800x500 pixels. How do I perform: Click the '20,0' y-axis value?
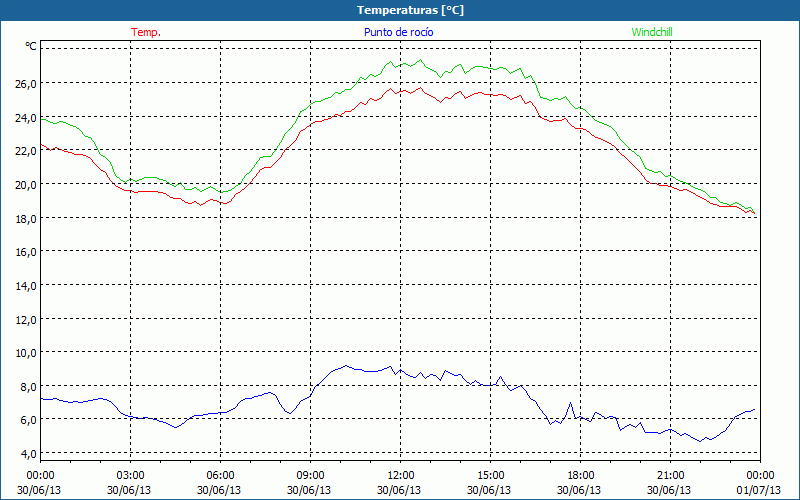click(x=26, y=185)
